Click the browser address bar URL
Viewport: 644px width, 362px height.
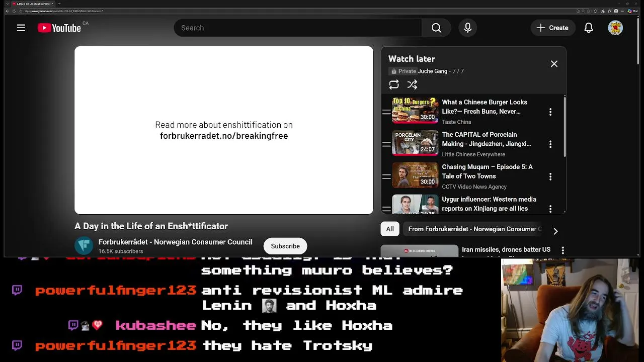click(63, 11)
